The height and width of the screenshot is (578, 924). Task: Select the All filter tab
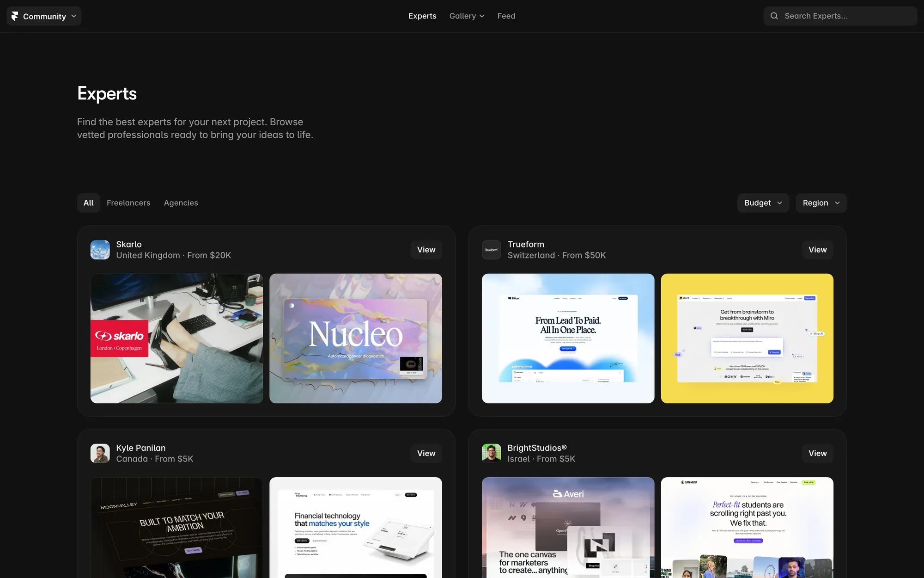pos(89,203)
